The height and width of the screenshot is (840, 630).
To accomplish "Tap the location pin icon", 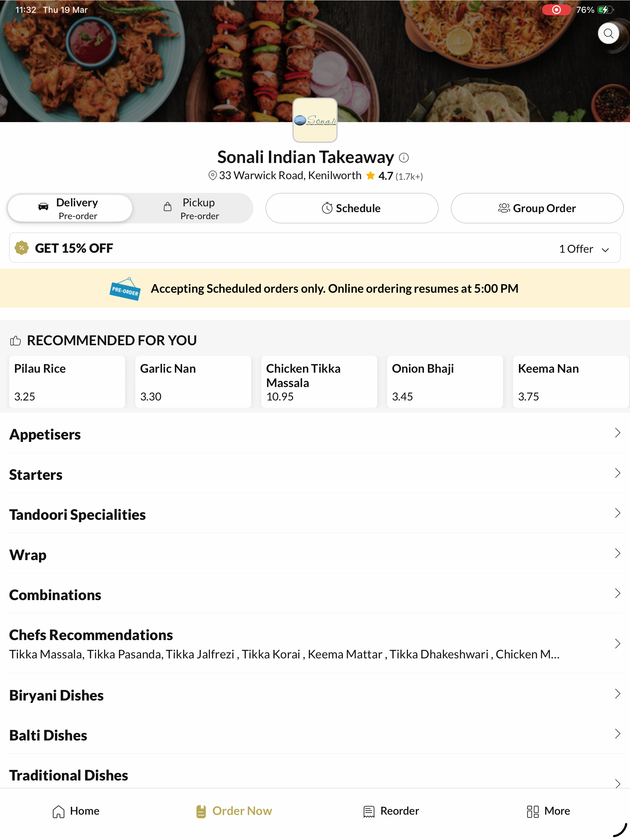I will (212, 176).
